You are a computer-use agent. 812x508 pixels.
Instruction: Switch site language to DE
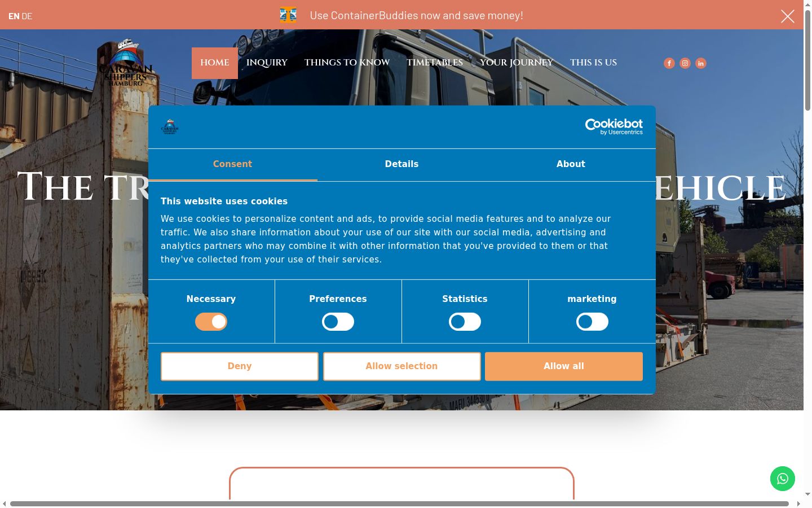(x=27, y=16)
